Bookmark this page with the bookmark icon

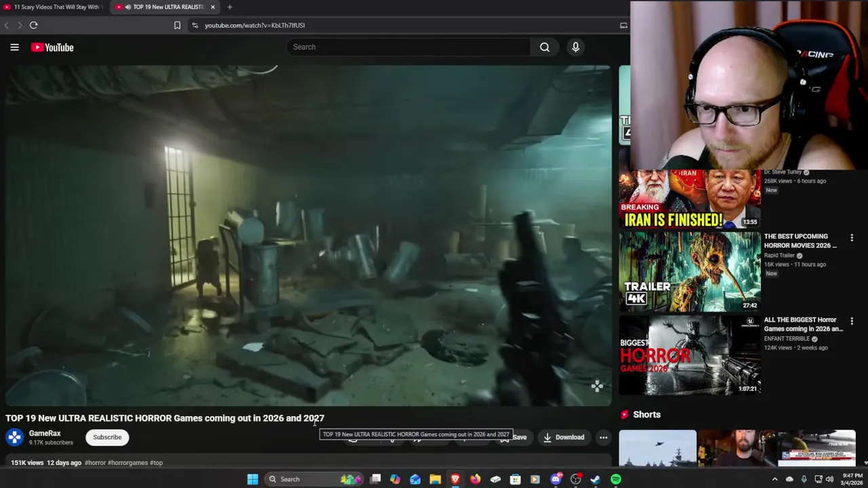point(177,25)
